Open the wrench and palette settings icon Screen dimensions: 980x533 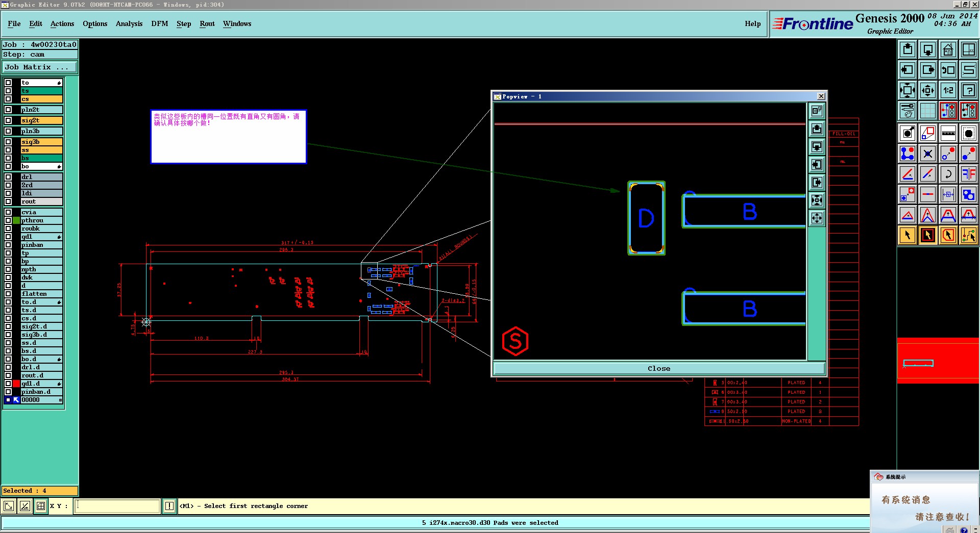pyautogui.click(x=908, y=111)
